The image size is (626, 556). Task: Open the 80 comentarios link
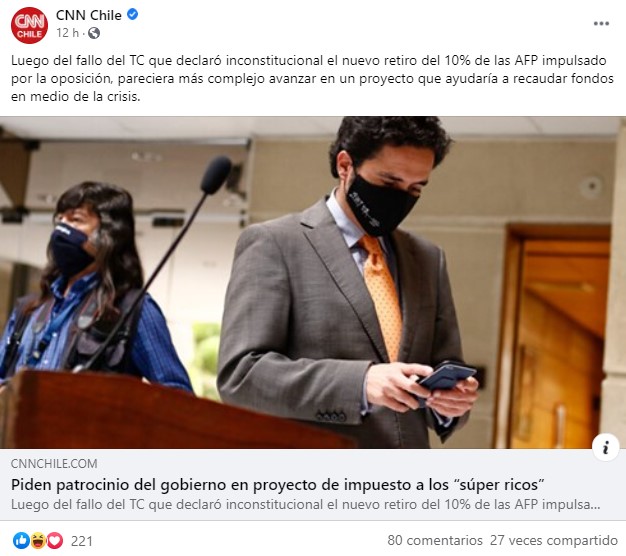[x=435, y=540]
